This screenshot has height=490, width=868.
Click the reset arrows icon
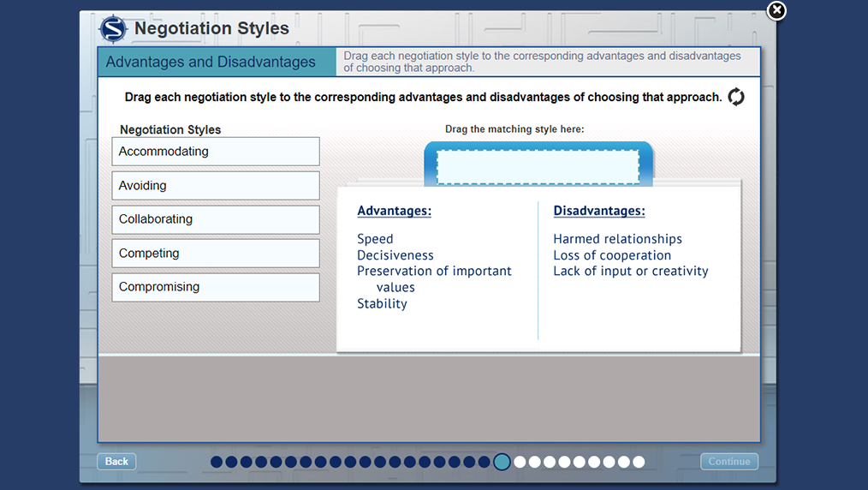pos(736,97)
